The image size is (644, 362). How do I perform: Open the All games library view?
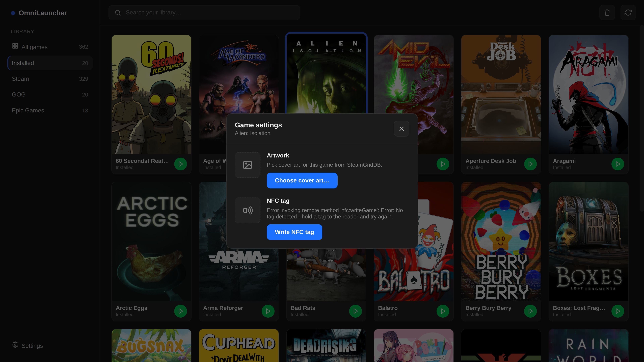pyautogui.click(x=50, y=47)
